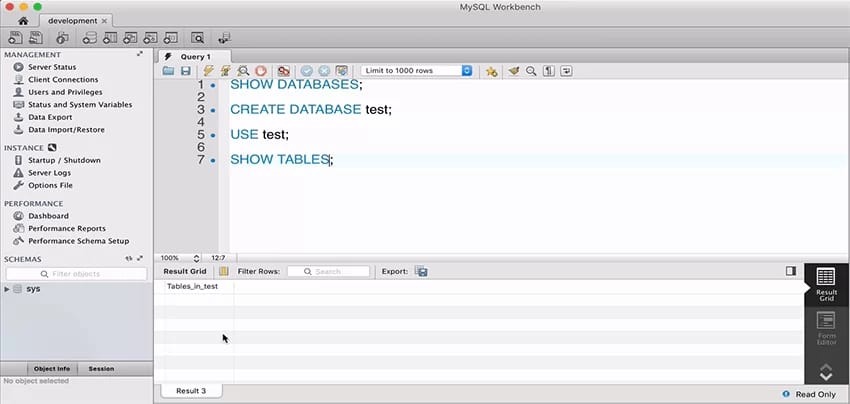
Task: Click the stop query execution icon
Action: (261, 71)
